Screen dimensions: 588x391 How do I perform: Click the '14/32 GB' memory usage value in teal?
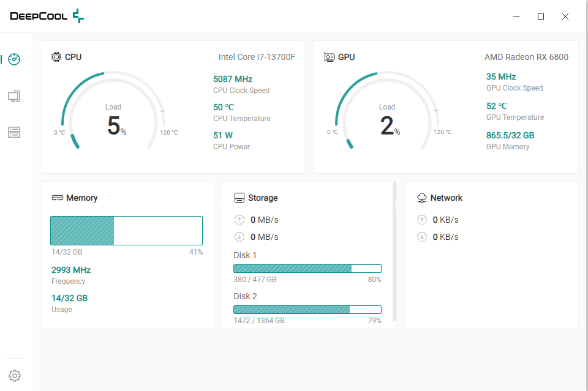click(69, 298)
